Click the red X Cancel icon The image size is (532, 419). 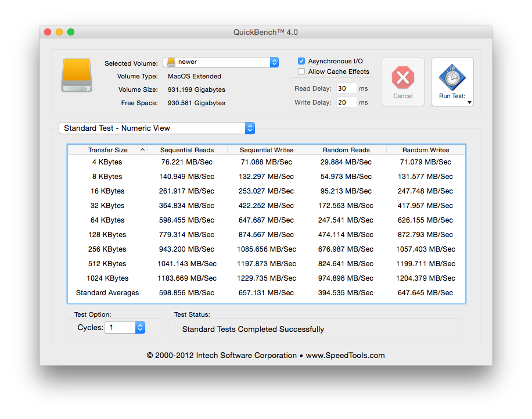tap(402, 77)
